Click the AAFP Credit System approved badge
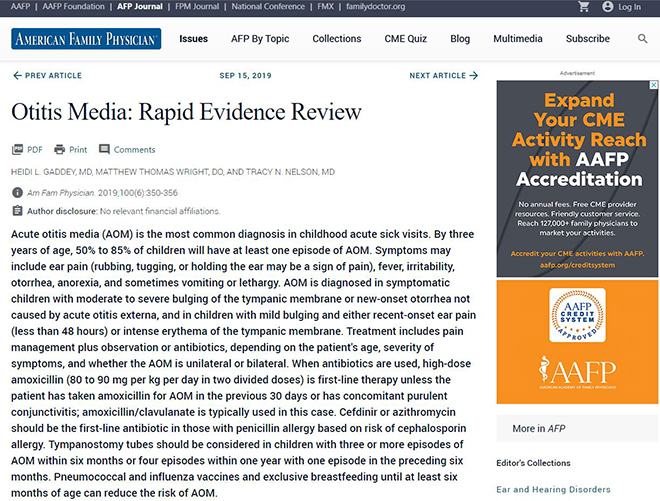Image resolution: width=660 pixels, height=501 pixels. point(577,315)
